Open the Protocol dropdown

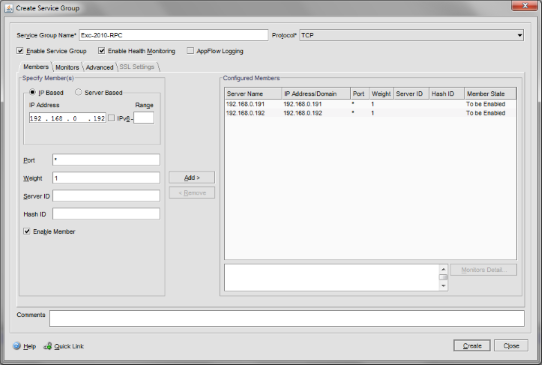coord(411,35)
